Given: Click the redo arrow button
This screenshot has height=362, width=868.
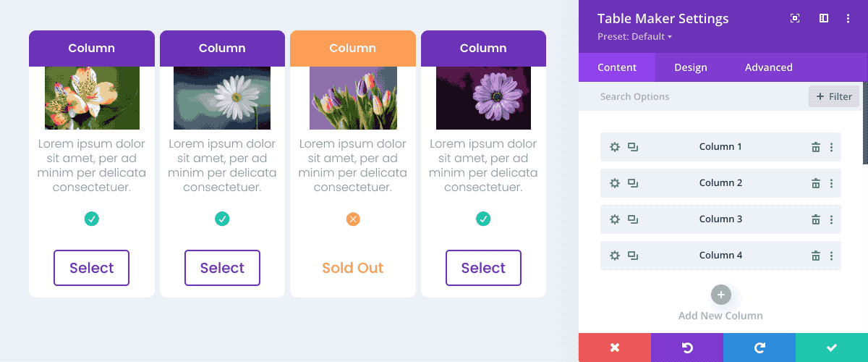Looking at the screenshot, I should coord(759,348).
